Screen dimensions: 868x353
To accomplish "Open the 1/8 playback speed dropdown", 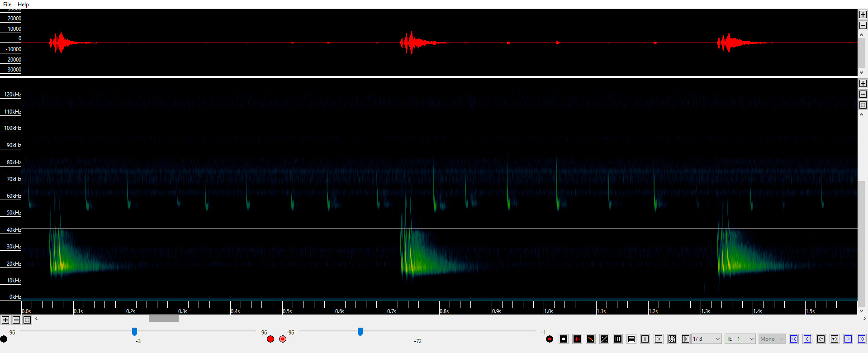I will [x=707, y=339].
